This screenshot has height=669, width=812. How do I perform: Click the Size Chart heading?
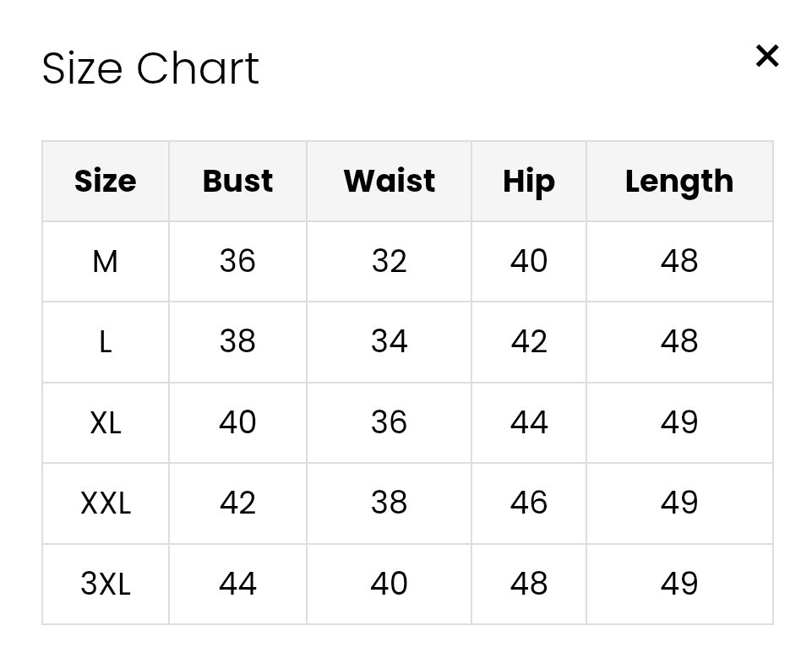pyautogui.click(x=150, y=68)
